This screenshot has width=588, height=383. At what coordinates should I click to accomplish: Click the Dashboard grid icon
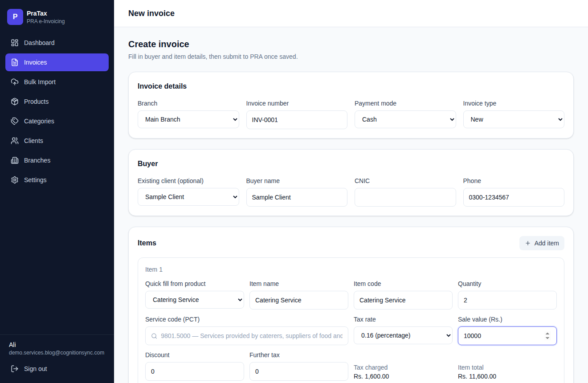15,43
